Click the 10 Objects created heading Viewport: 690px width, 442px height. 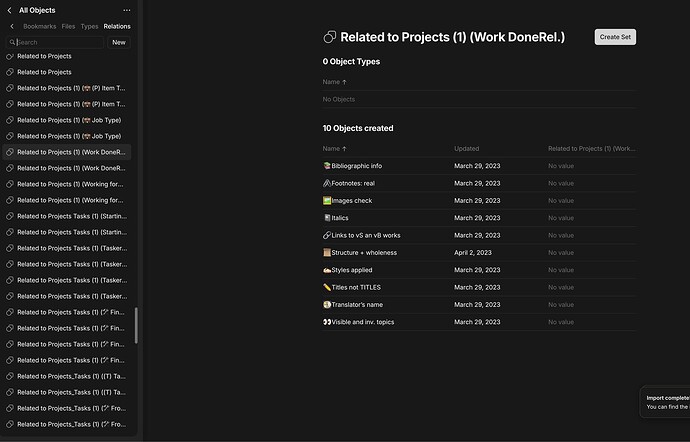pyautogui.click(x=358, y=128)
